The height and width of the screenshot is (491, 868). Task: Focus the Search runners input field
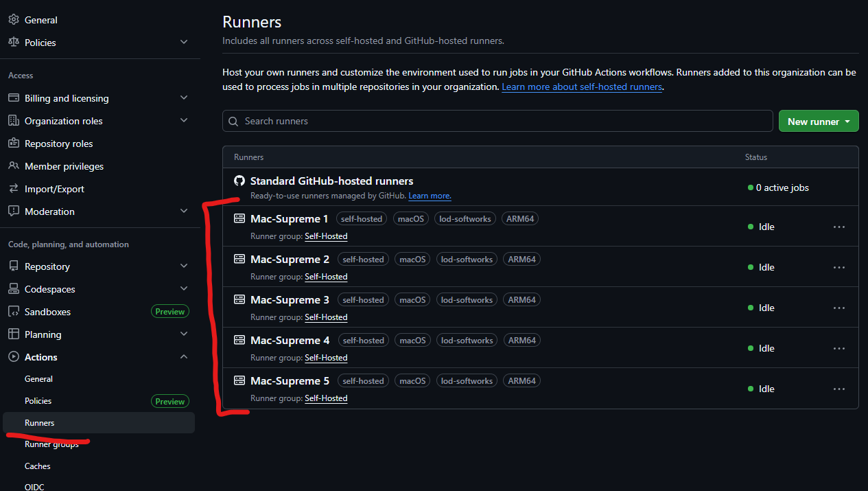[497, 121]
